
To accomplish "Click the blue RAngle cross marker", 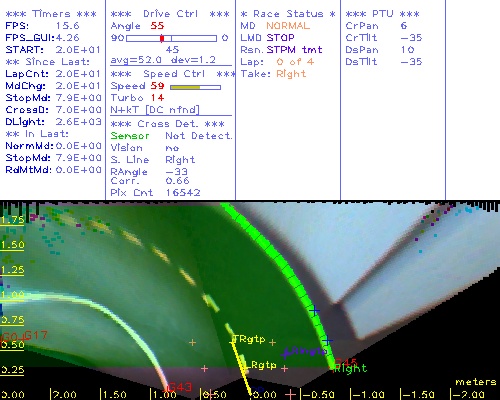I will tap(286, 354).
